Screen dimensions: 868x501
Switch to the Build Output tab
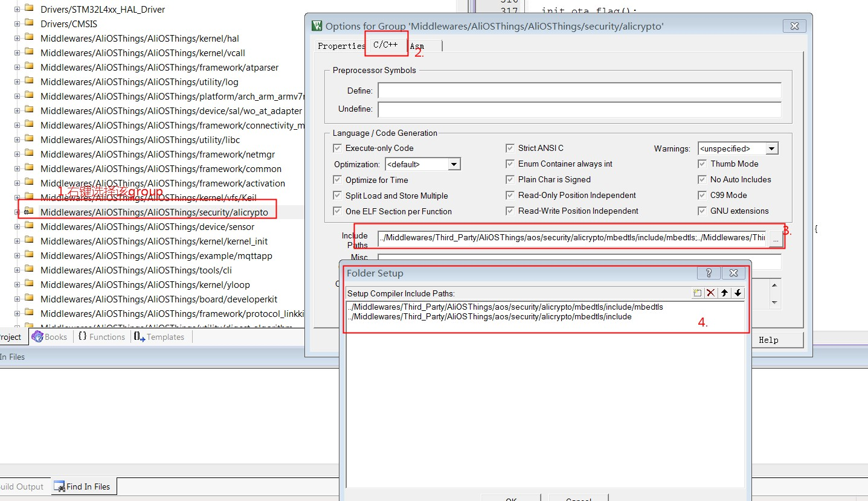[22, 487]
